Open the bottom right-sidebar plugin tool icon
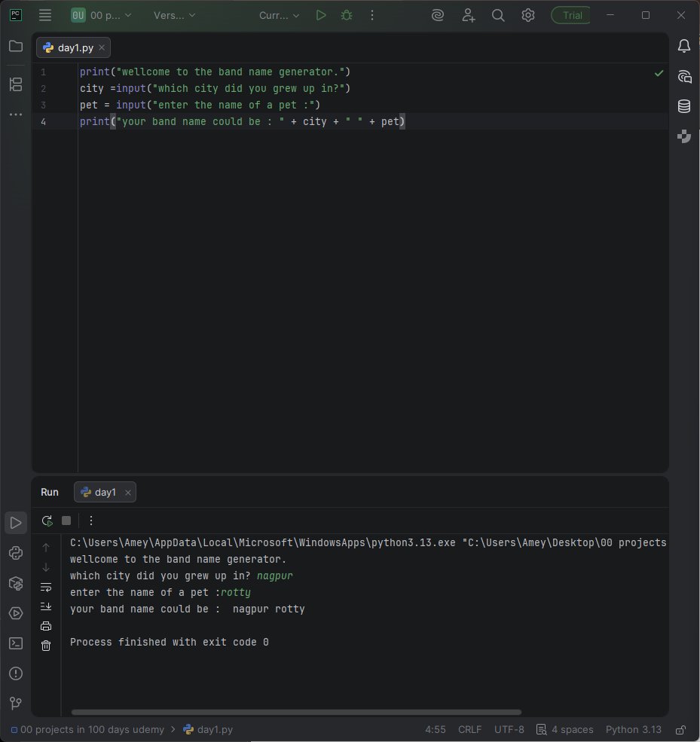700x742 pixels. [684, 136]
